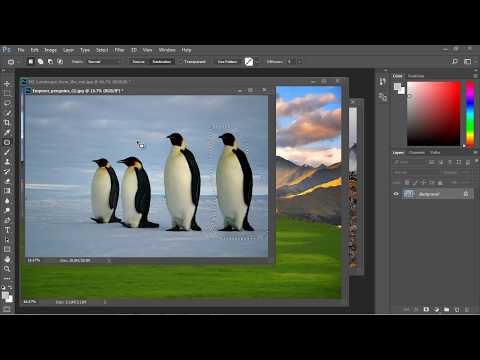
Task: Switch to the Swatches tab
Action: (x=416, y=76)
